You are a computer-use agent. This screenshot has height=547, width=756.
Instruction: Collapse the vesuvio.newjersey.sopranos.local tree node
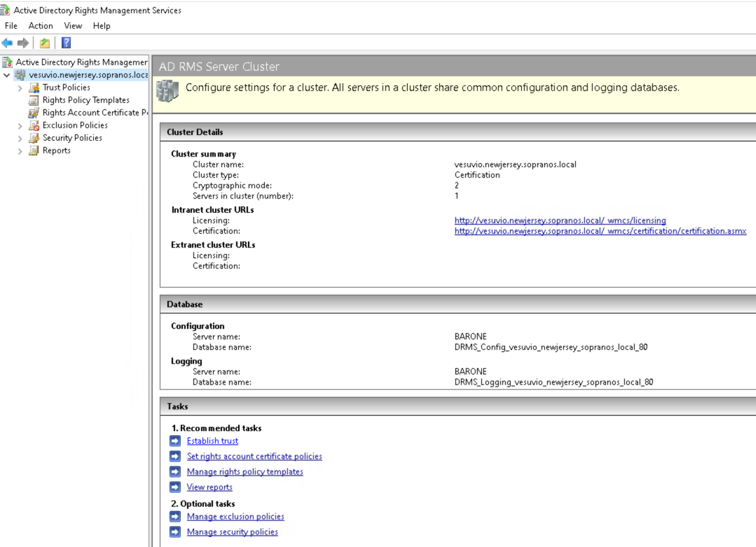tap(7, 75)
